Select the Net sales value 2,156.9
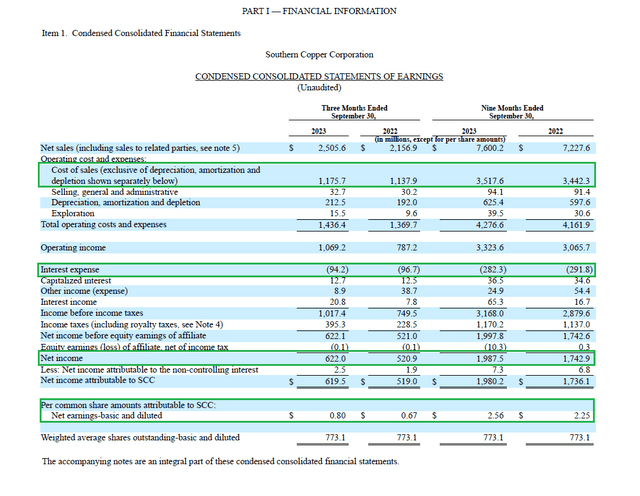Viewport: 640px width, 496px height. tap(403, 148)
